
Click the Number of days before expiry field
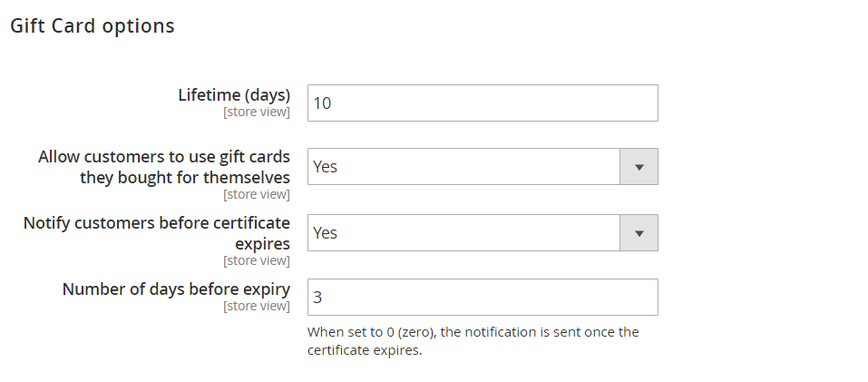tap(482, 298)
